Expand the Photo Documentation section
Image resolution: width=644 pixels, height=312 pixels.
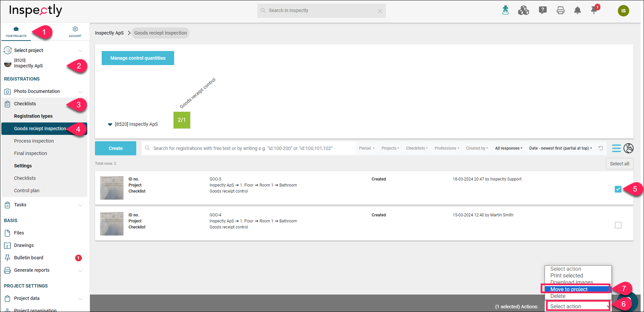point(80,92)
